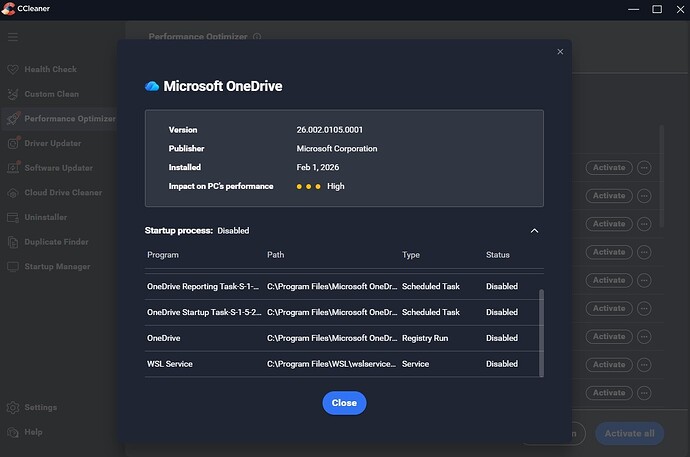Open Startup Manager in sidebar
The height and width of the screenshot is (457, 690).
[58, 267]
